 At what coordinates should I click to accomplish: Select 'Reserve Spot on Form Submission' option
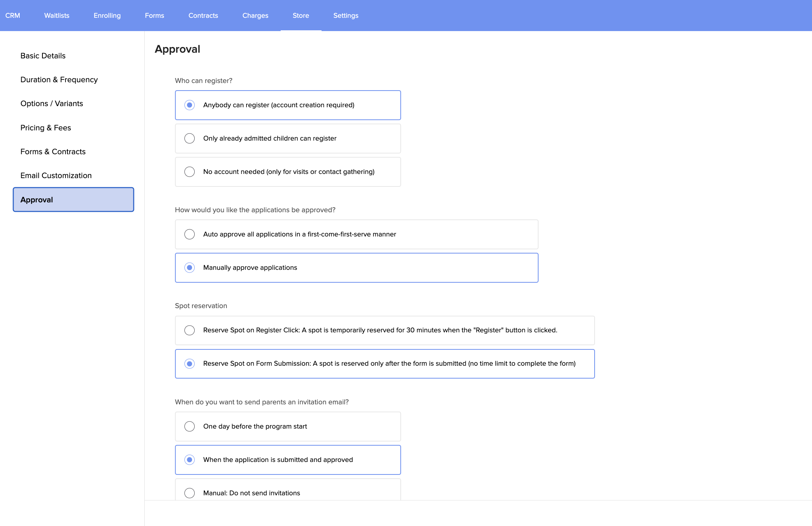pyautogui.click(x=190, y=363)
